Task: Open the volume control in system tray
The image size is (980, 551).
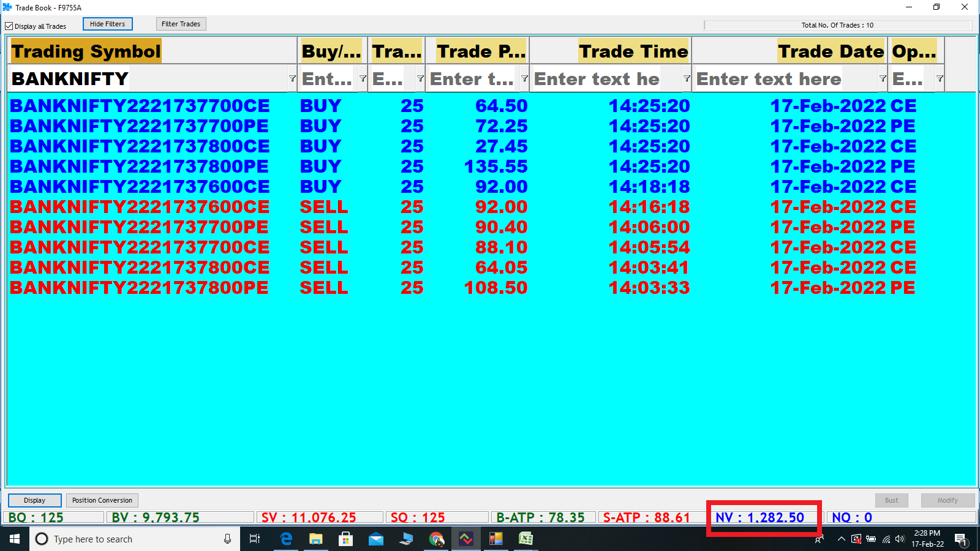Action: tap(900, 539)
